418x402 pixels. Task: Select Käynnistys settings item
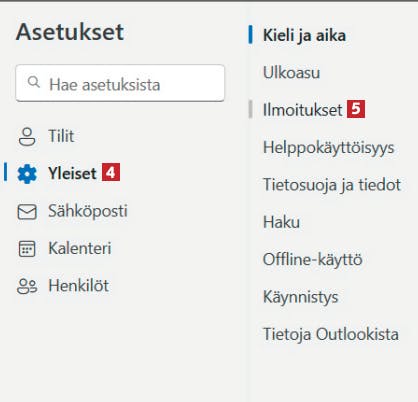coord(300,297)
